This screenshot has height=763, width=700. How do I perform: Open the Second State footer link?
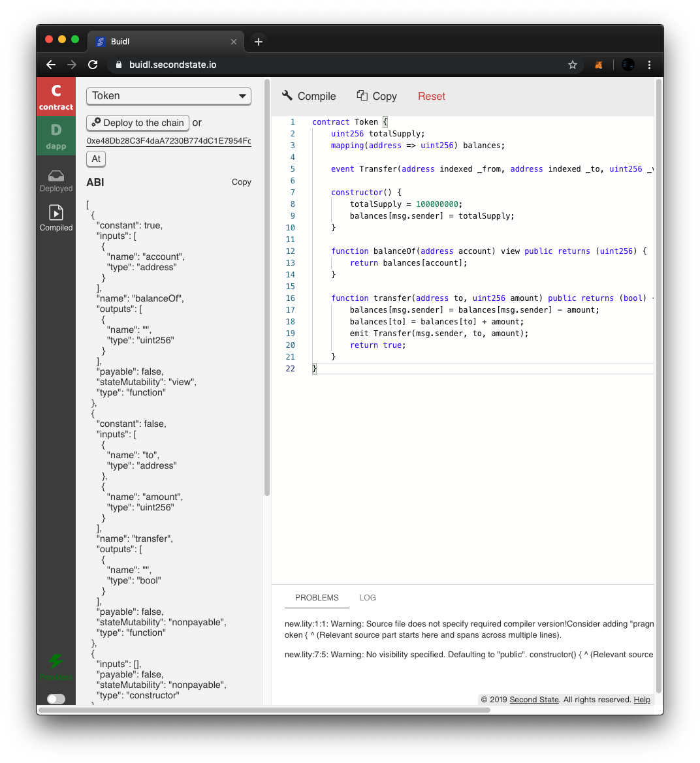[x=534, y=700]
